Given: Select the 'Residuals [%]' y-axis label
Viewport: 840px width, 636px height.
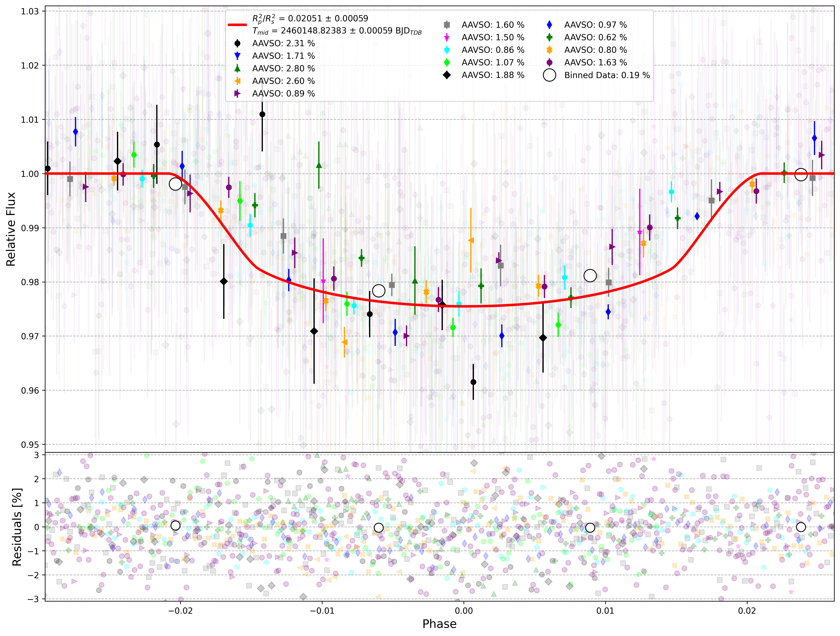Looking at the screenshot, I should pos(17,527).
